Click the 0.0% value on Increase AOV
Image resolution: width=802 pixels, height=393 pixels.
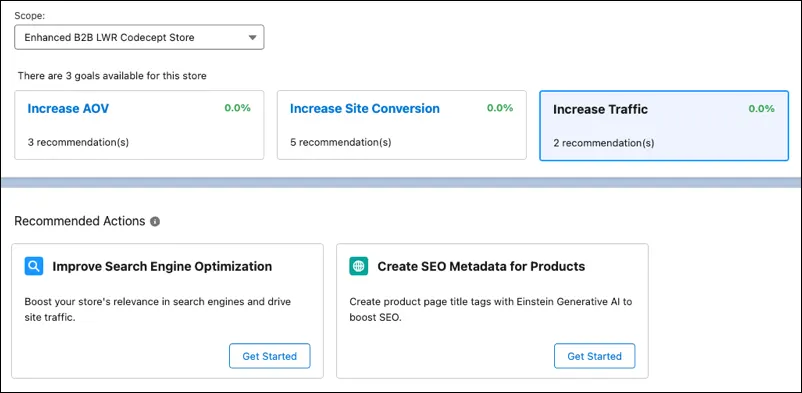237,108
